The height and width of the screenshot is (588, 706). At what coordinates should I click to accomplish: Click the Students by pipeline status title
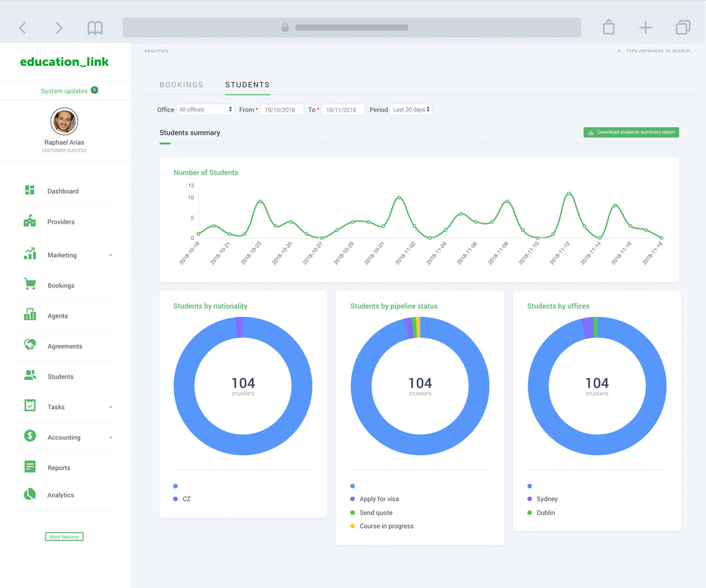394,306
